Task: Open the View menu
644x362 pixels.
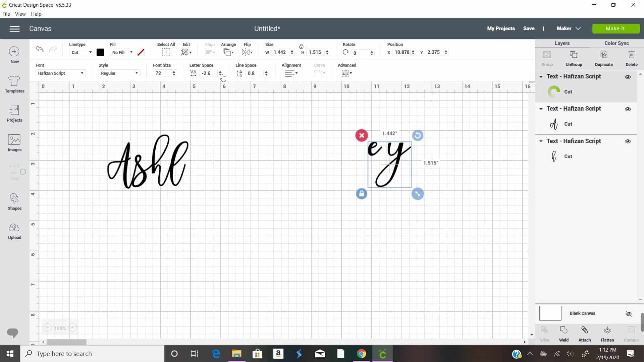Action: [20, 14]
